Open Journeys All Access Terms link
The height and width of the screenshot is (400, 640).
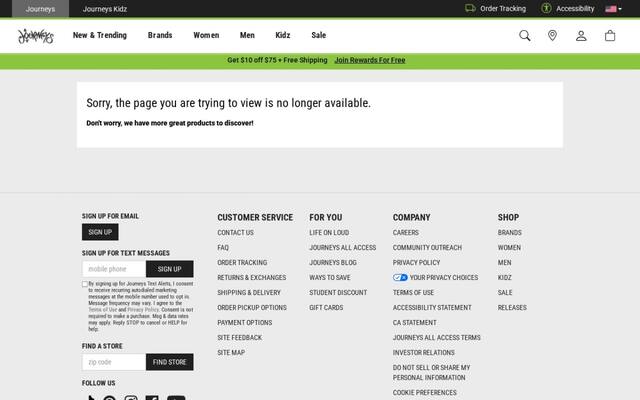point(437,338)
